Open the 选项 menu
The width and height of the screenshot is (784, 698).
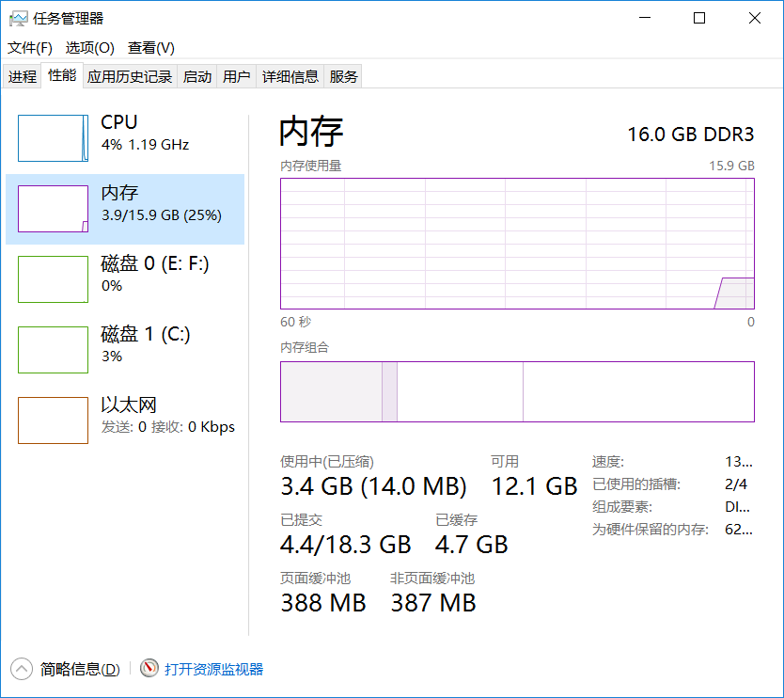(89, 47)
